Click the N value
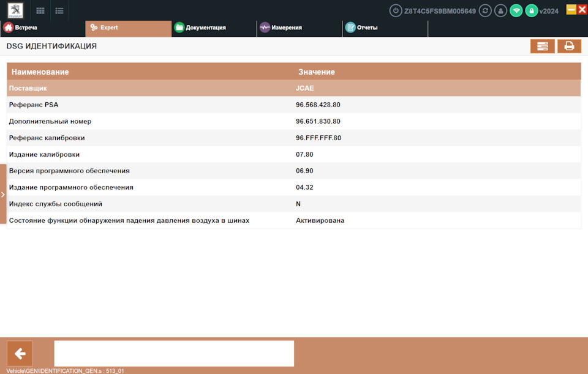Screen dimensions: 588x374 pos(298,204)
